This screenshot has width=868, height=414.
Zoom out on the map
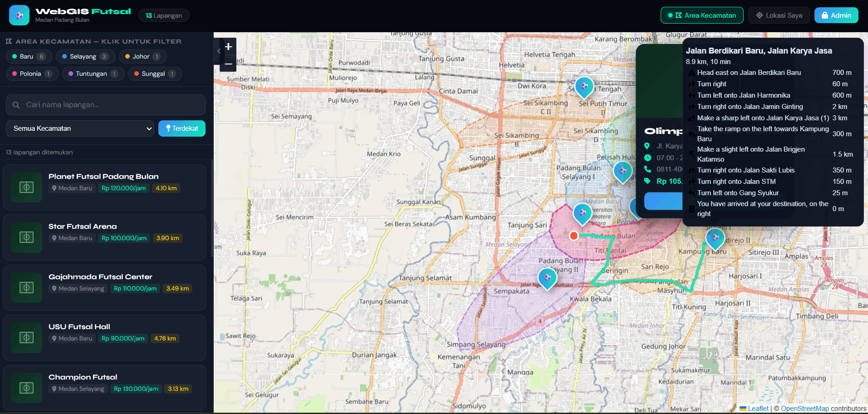[x=228, y=64]
